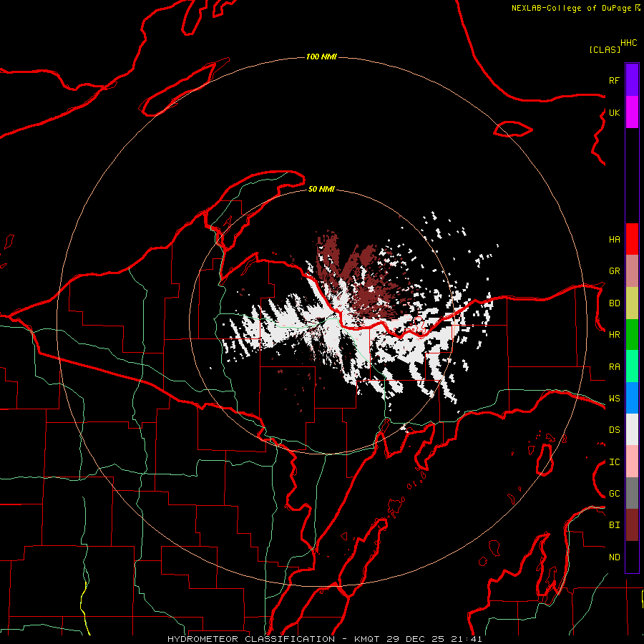Click the RA legend label
Viewport: 644px width, 644px height.
coord(614,367)
